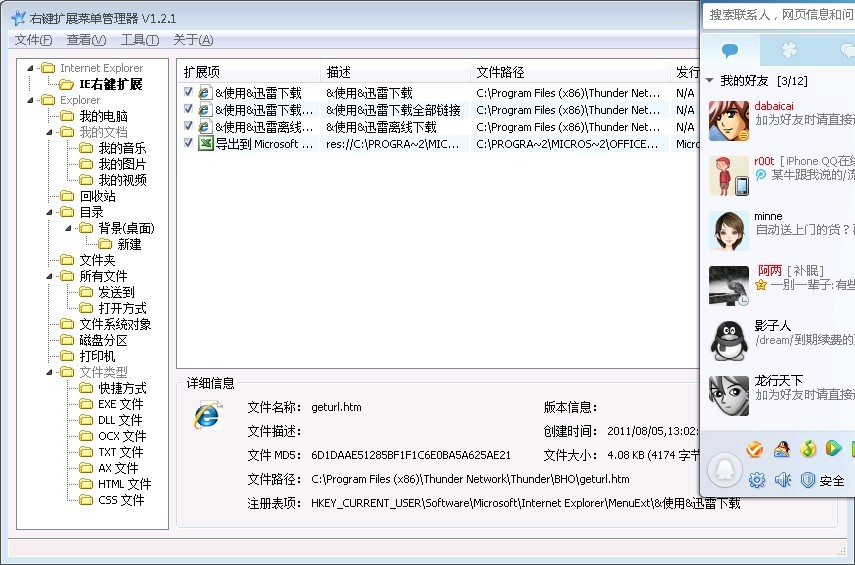This screenshot has height=565, width=855.
Task: Select the 我的图片 tree item
Action: tap(122, 164)
